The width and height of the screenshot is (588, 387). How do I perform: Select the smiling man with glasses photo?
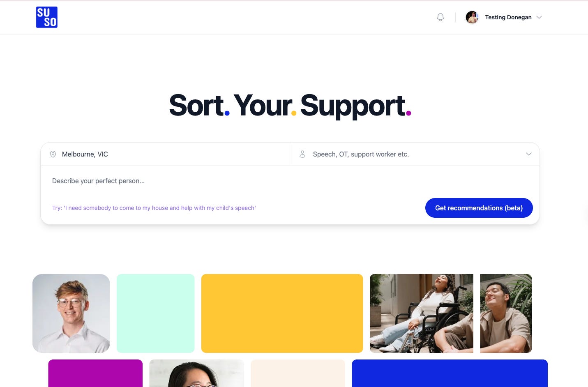tap(71, 313)
